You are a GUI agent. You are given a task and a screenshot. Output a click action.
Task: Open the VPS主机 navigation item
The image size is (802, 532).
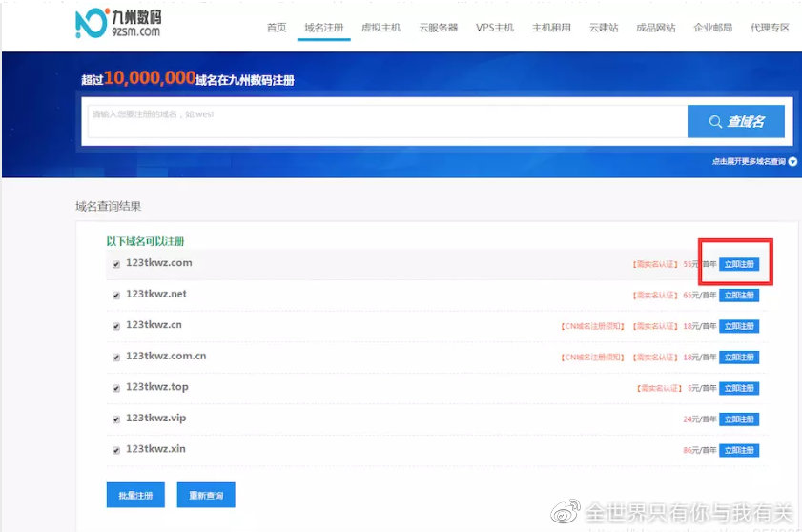point(494,28)
